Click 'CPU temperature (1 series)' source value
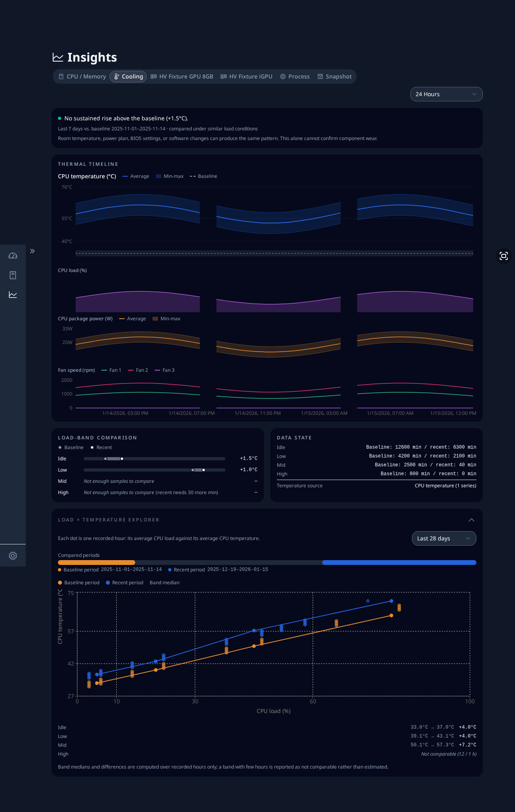 [445, 486]
